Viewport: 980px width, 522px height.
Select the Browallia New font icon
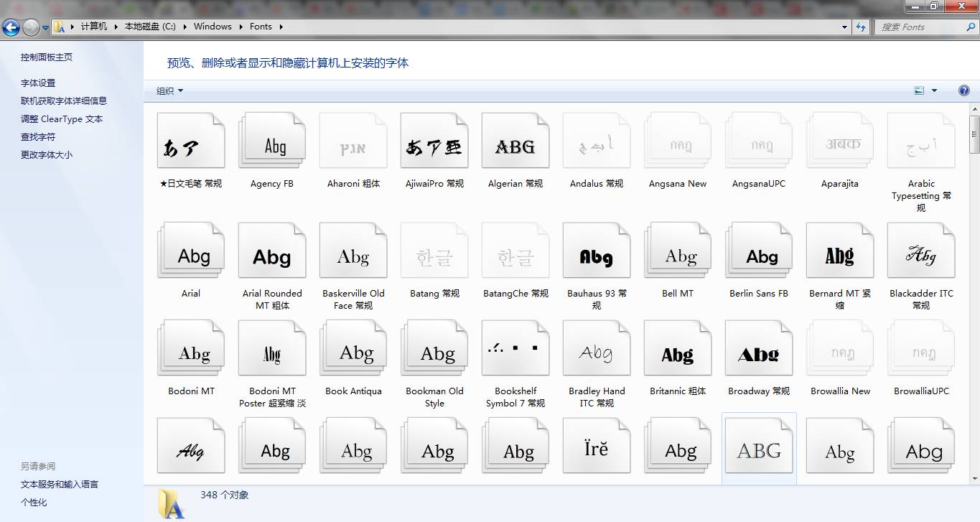(x=840, y=348)
